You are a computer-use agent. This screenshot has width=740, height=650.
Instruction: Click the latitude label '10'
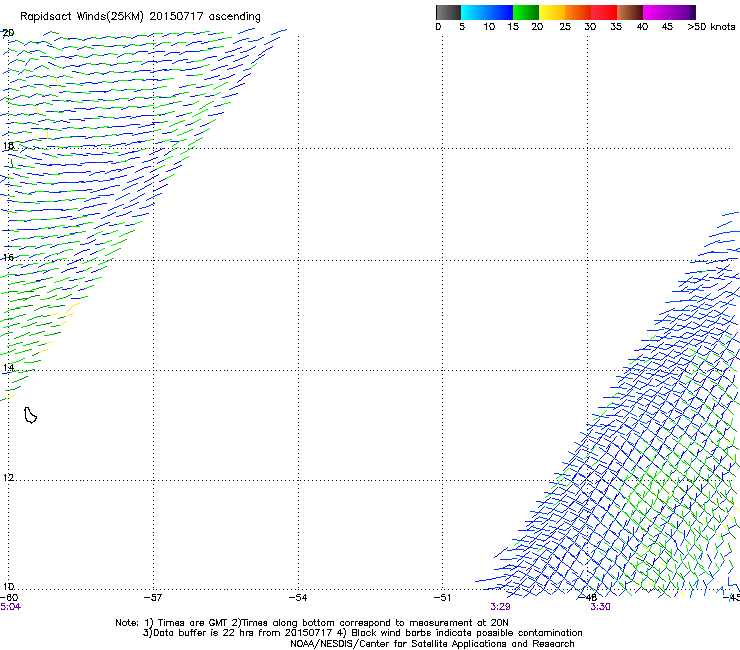[x=8, y=586]
